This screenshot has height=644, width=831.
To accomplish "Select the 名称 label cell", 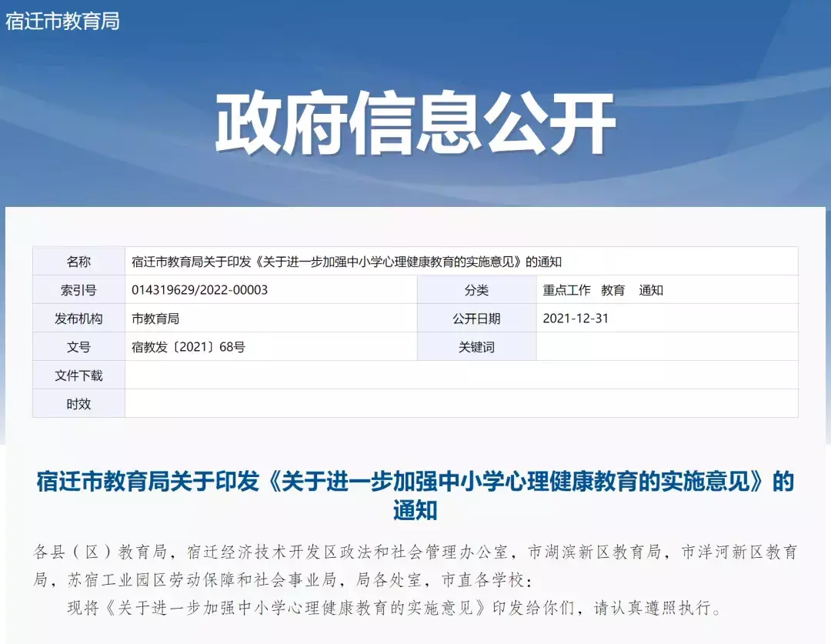I will [x=78, y=262].
